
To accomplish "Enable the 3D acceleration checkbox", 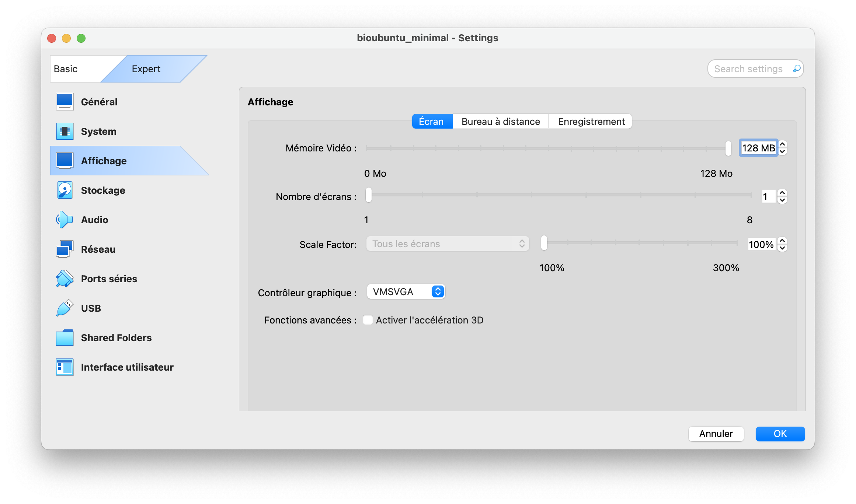I will (368, 320).
